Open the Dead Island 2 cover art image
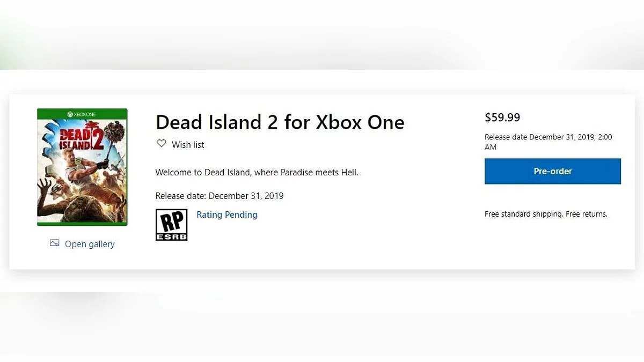Screen dimensions: 644x362 coord(82,167)
